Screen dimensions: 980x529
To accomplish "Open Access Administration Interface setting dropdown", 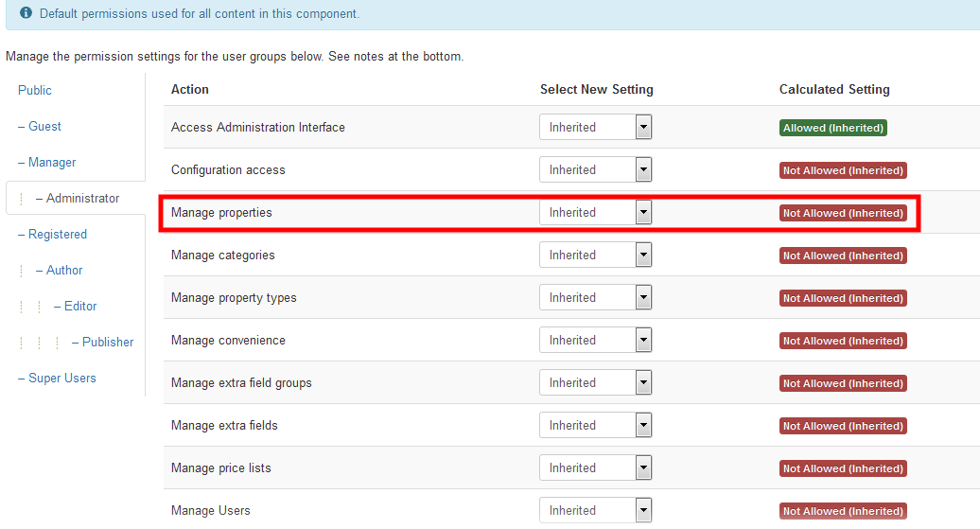I will click(596, 127).
